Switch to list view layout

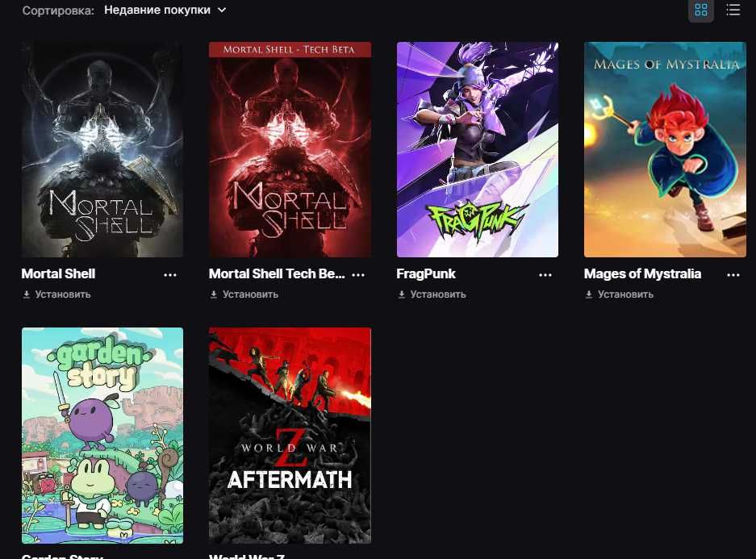coord(733,10)
